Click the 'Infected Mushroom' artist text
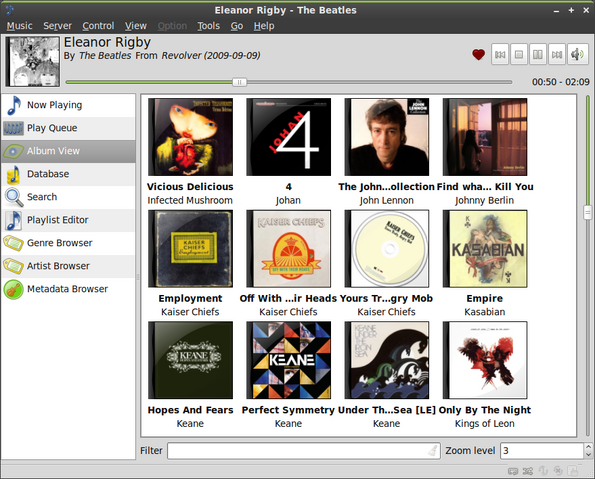 190,200
